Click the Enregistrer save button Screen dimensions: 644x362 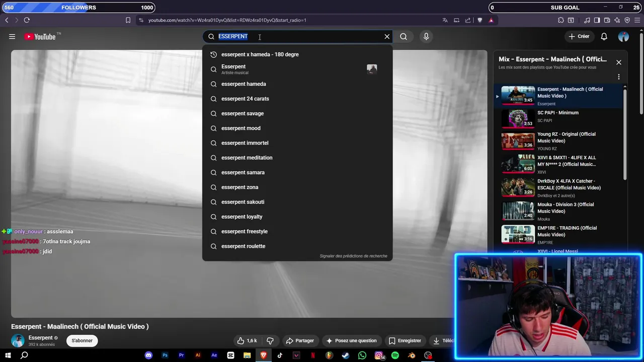tap(405, 340)
